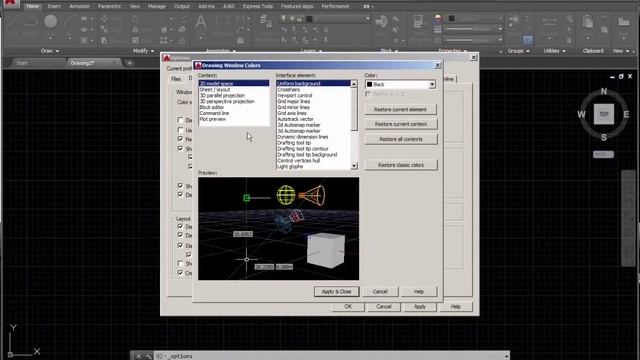Pick the Rotate tool in Modify panel
Viewport: 640px width, 360px height.
click(135, 19)
